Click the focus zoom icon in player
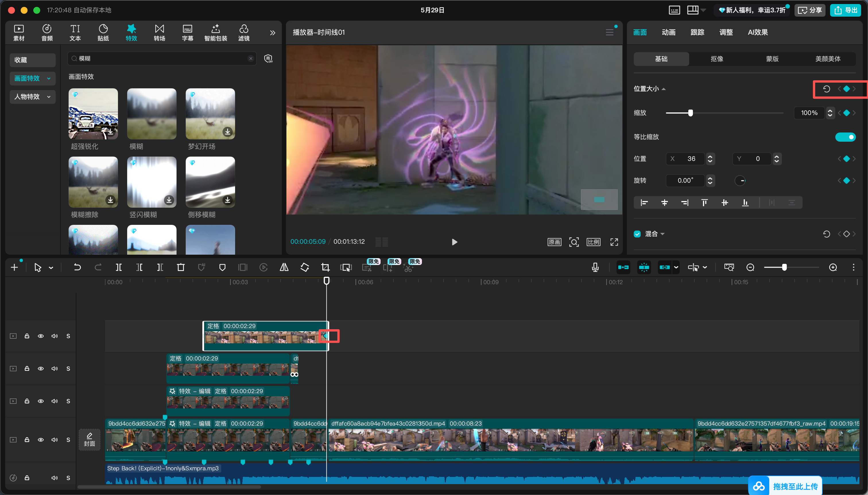Screen dimensions: 868x495 tap(574, 242)
